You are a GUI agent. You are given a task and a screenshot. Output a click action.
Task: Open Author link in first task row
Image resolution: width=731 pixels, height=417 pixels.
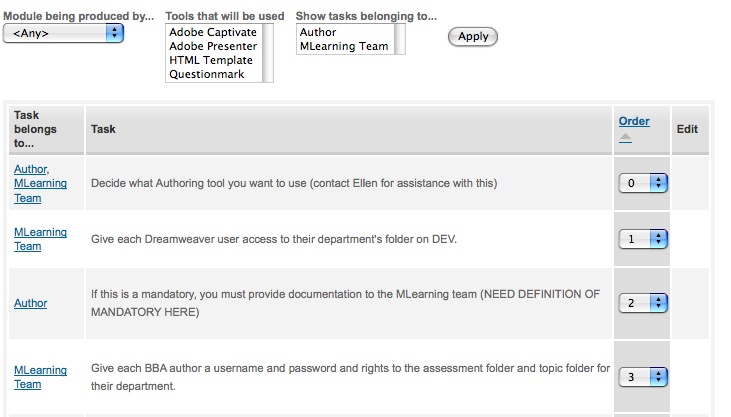pyautogui.click(x=31, y=169)
